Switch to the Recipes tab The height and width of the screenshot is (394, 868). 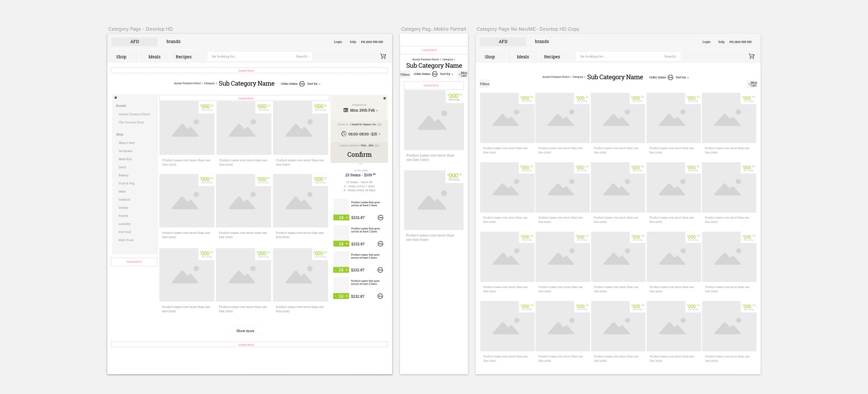click(183, 56)
